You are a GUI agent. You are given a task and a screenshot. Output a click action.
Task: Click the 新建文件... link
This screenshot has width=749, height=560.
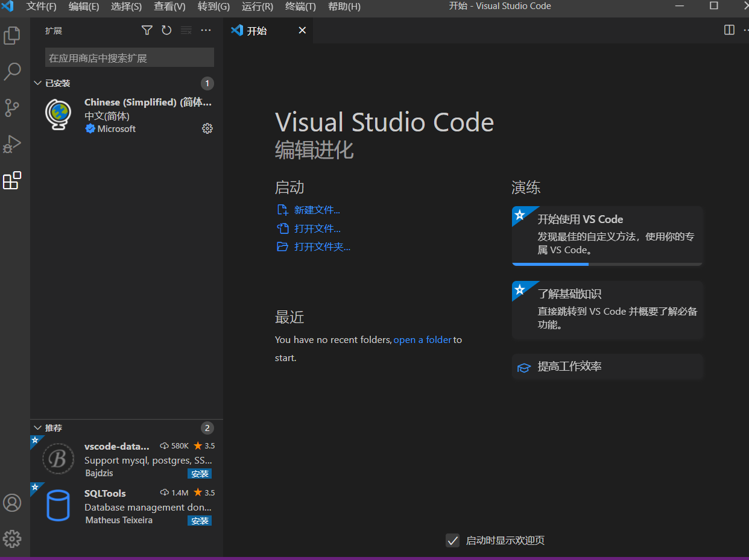point(317,210)
